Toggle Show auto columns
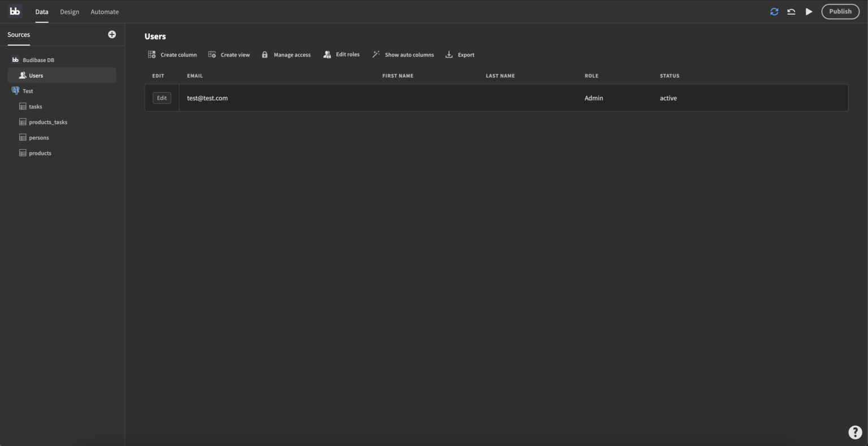 click(x=403, y=54)
